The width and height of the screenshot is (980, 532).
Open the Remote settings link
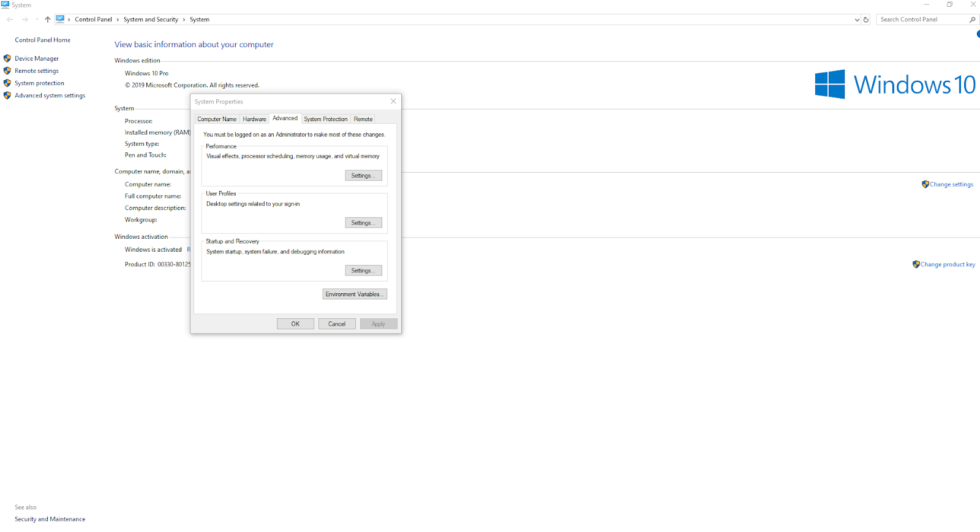coord(37,71)
